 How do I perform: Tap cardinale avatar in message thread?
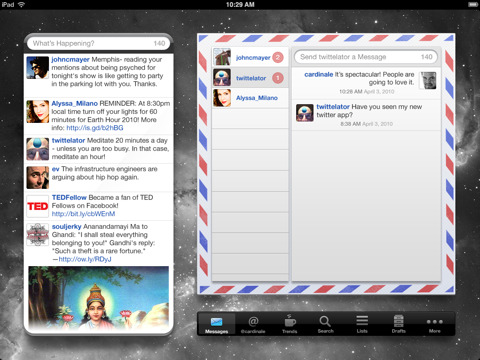tap(428, 80)
